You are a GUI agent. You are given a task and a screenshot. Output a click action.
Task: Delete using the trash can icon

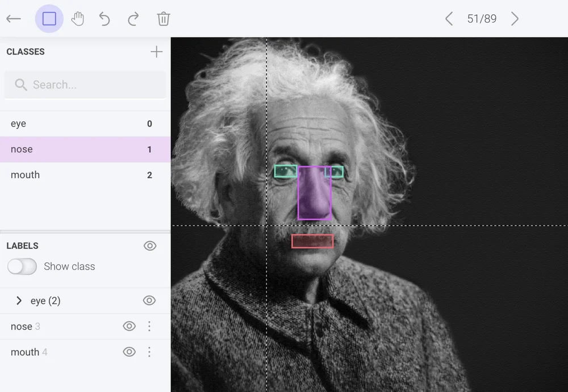click(164, 19)
